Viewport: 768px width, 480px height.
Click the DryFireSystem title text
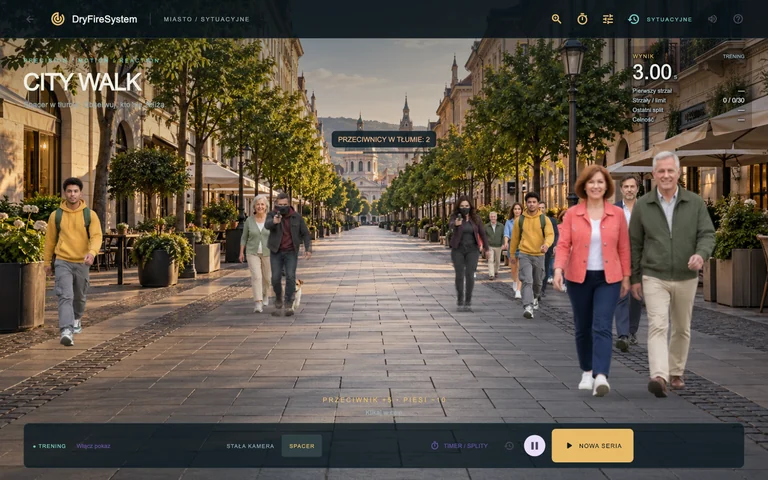(x=104, y=19)
